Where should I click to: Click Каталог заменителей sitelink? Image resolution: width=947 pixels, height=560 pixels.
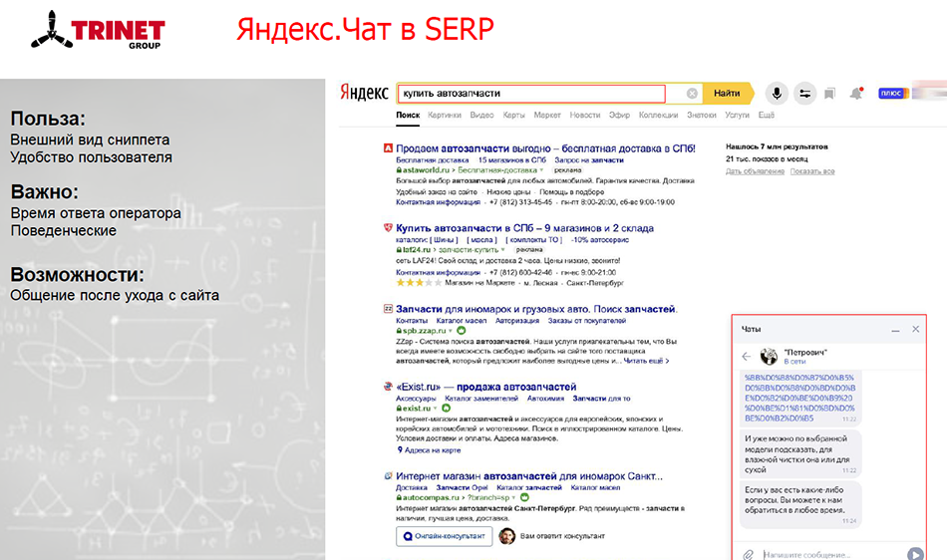click(481, 399)
